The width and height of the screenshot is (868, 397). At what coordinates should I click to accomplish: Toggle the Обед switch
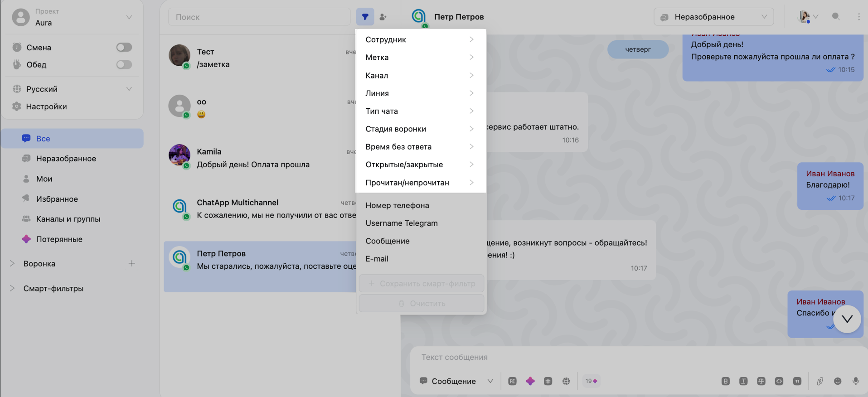[124, 64]
